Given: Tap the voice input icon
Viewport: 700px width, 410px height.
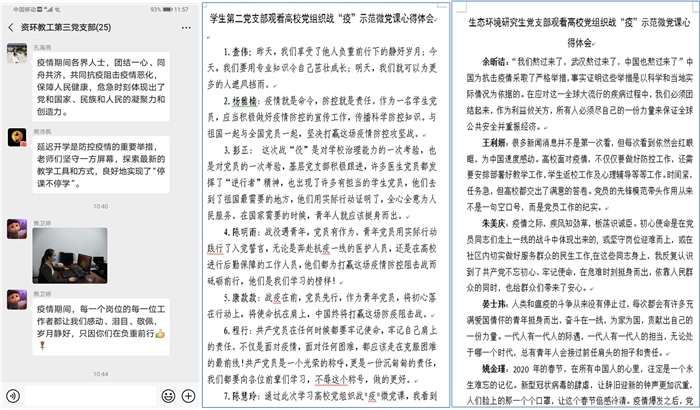Looking at the screenshot, I should 15,396.
